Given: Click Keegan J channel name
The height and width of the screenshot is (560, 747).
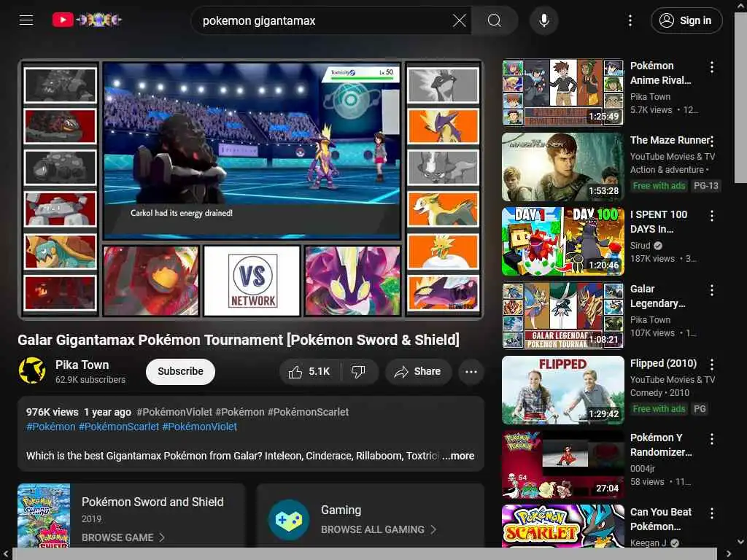Looking at the screenshot, I should tap(649, 542).
